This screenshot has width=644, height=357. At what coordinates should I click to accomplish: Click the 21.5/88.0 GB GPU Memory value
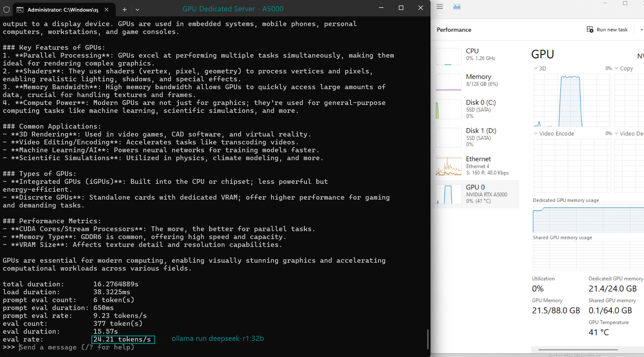pos(556,310)
